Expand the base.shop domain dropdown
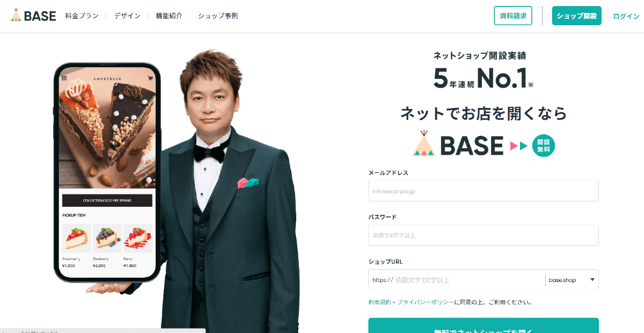This screenshot has height=333, width=644. coord(572,280)
